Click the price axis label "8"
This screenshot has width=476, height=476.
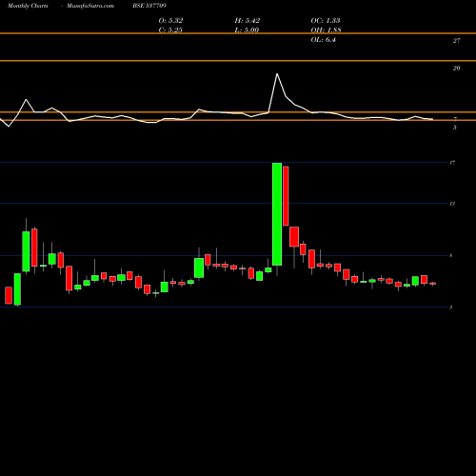(451, 255)
